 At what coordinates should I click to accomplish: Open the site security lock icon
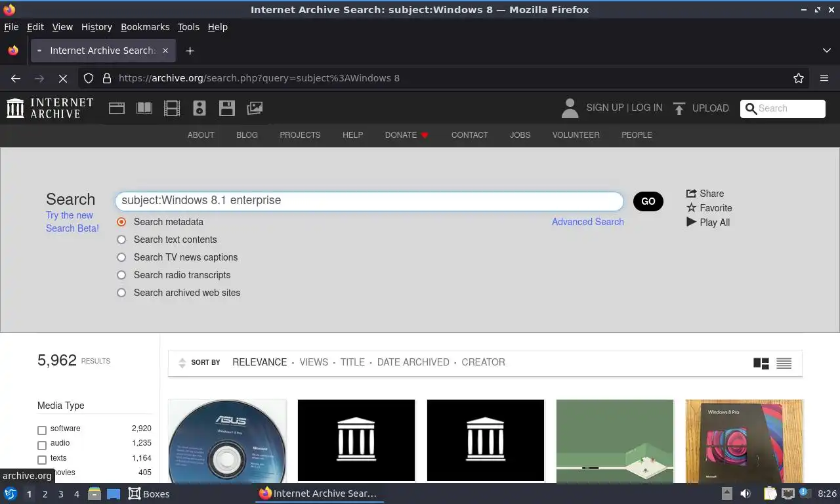pyautogui.click(x=107, y=78)
